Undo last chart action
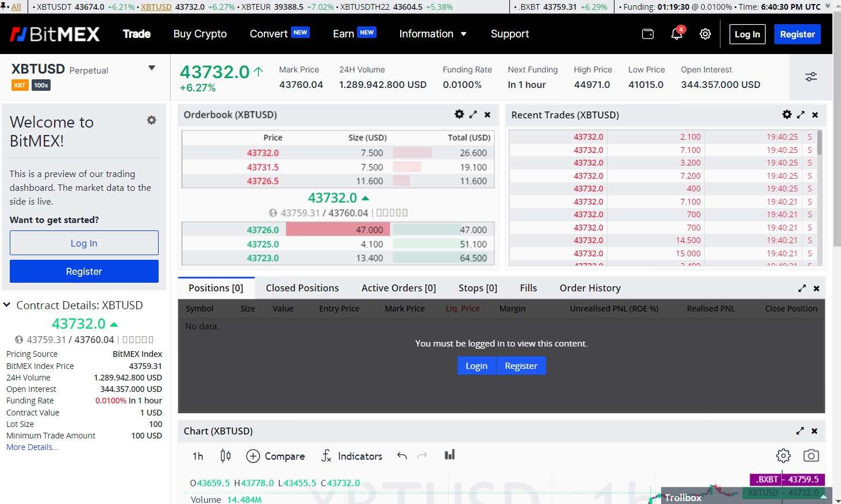 pos(402,456)
